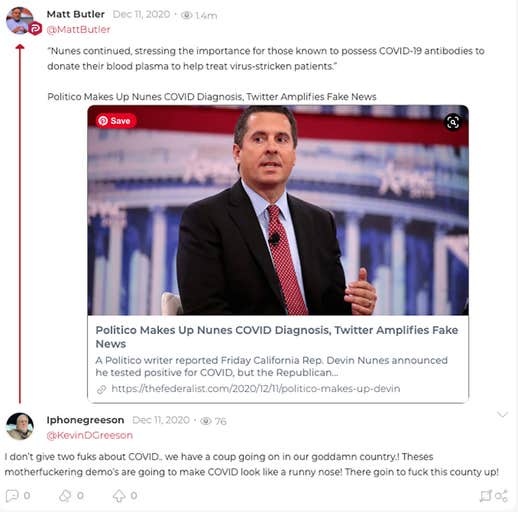Click the link chain icon by the federalist URL
Viewport: 518px width, 512px height.
101,389
